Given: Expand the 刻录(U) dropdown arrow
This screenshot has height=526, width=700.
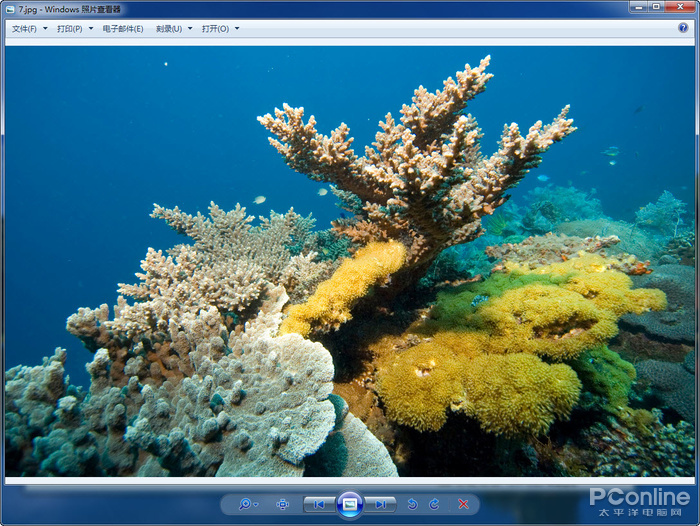Looking at the screenshot, I should pyautogui.click(x=190, y=29).
